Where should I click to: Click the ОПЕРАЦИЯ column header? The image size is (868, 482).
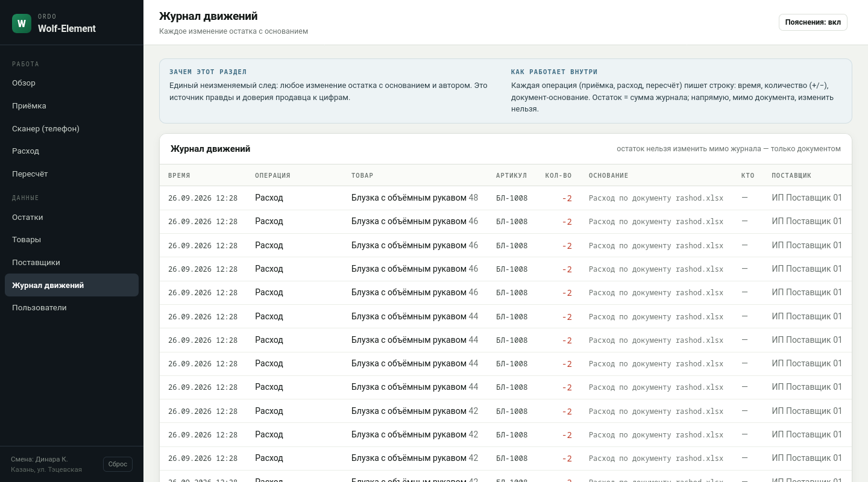click(272, 175)
